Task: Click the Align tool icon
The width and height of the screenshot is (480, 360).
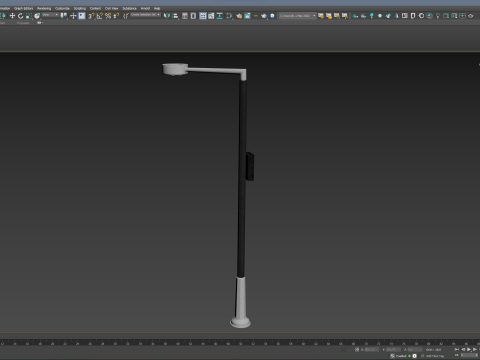Action: point(175,16)
